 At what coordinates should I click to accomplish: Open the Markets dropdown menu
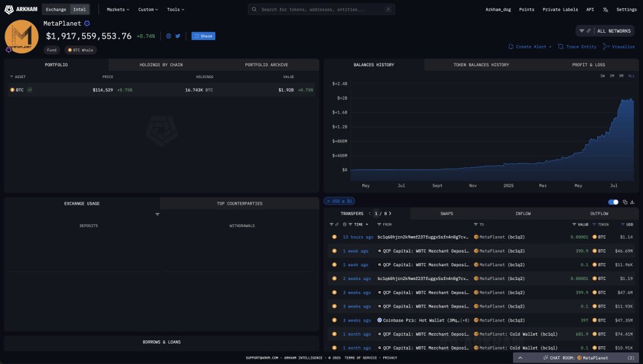click(118, 10)
